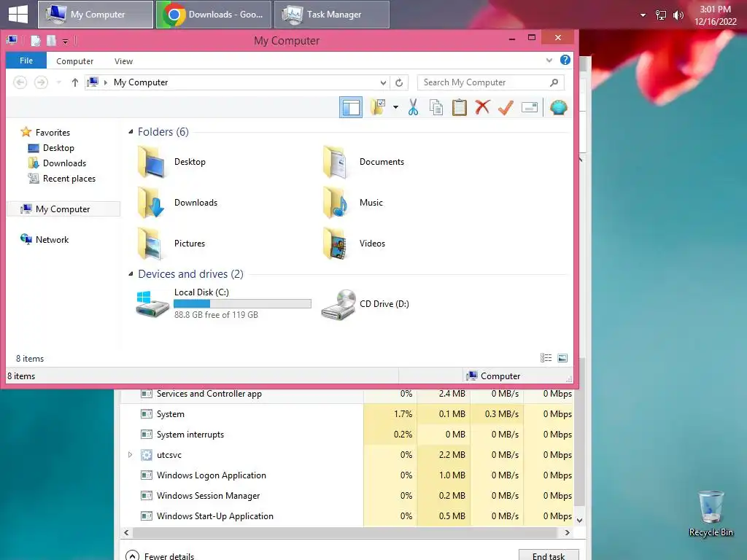Click the Rename label icon in toolbar
Viewport: 747px width, 560px height.
click(530, 108)
